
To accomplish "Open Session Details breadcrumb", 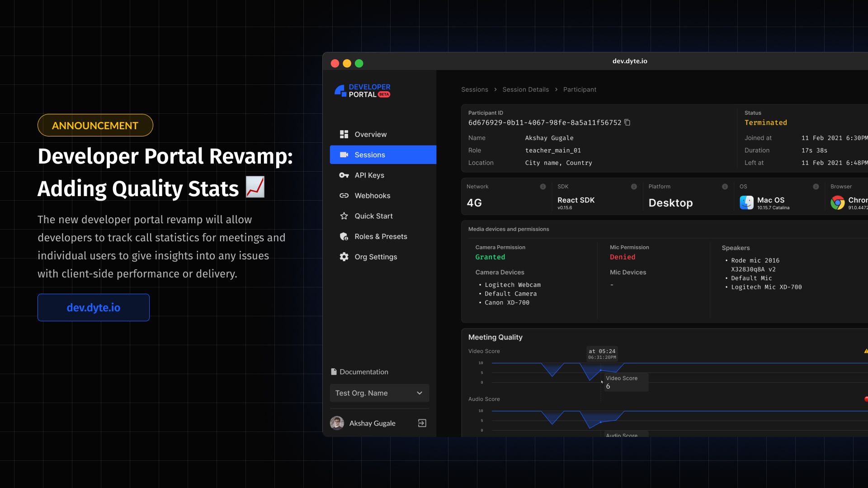I will click(526, 89).
